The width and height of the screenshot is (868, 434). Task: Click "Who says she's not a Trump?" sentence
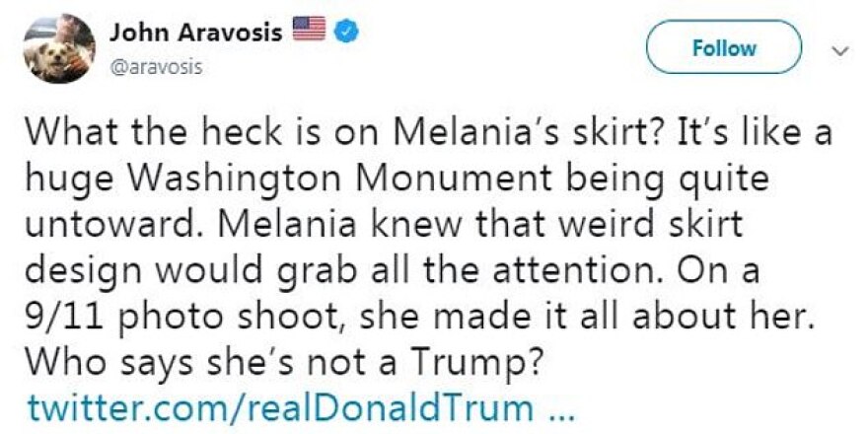[x=282, y=362]
